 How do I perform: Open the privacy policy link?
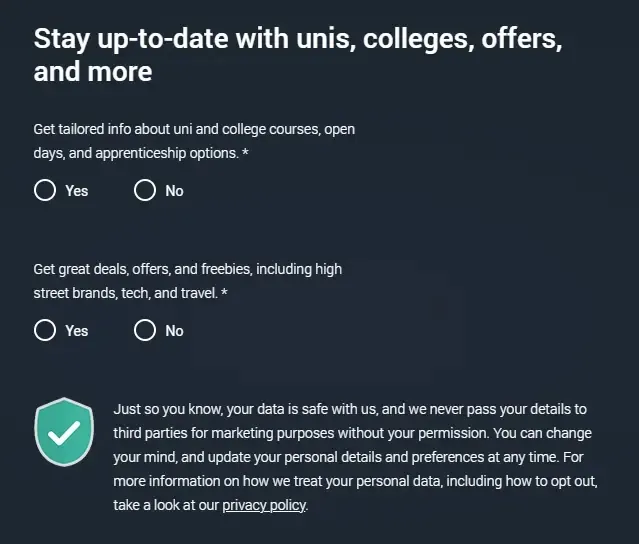click(264, 506)
